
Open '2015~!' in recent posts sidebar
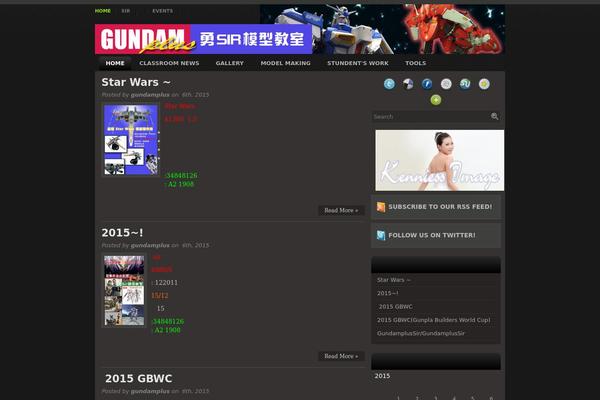tap(388, 293)
